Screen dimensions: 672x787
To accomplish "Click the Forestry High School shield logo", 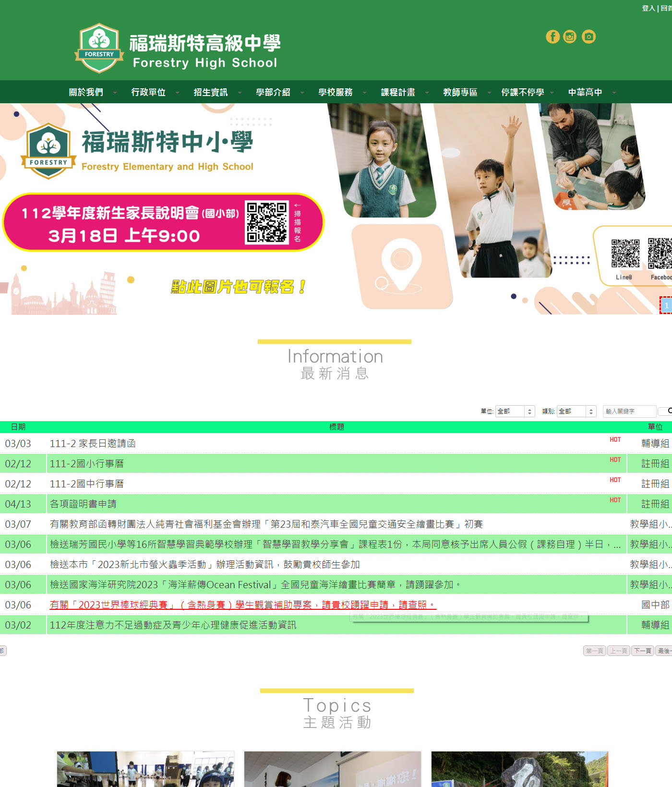I will click(99, 48).
